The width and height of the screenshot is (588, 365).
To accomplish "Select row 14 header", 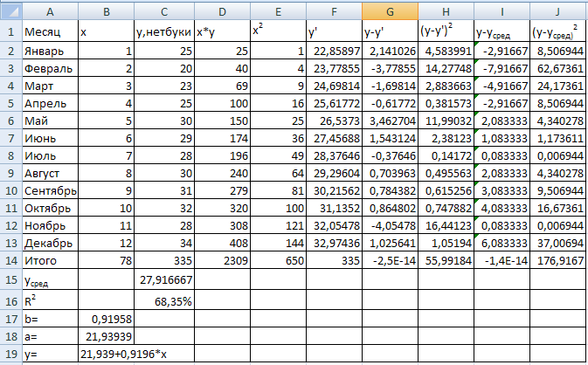I will [11, 260].
